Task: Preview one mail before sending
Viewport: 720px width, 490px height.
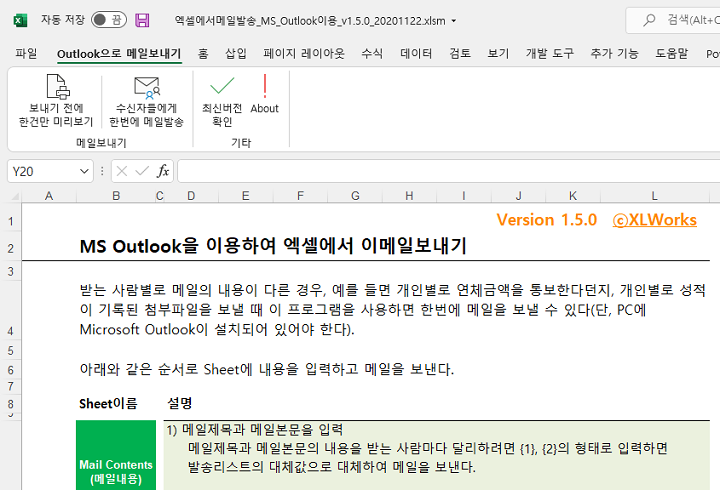Action: pos(55,100)
